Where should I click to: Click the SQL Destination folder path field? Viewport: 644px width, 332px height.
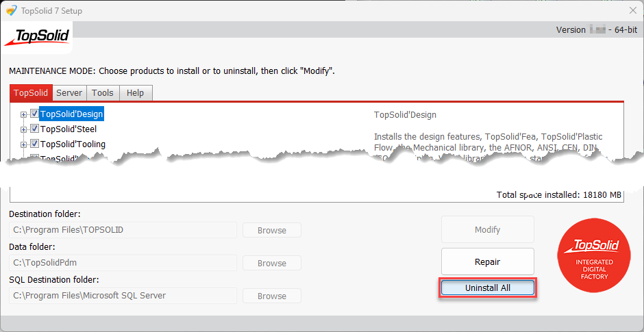[x=123, y=296]
